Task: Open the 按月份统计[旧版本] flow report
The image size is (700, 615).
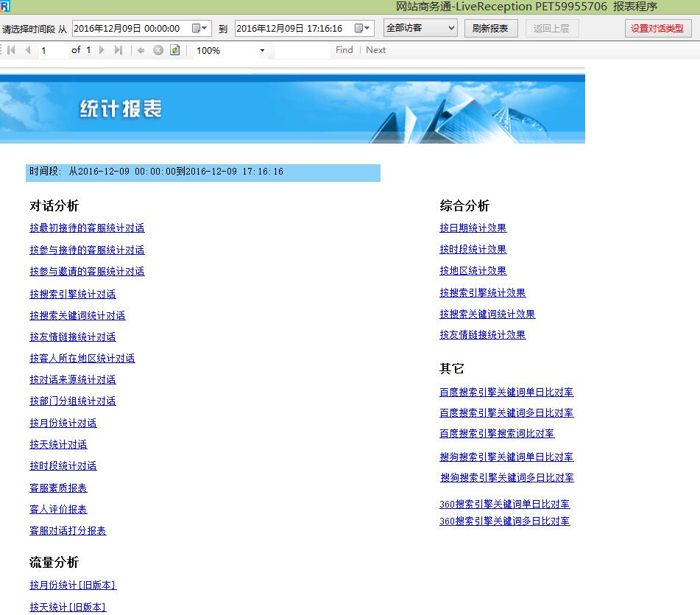Action: tap(73, 584)
